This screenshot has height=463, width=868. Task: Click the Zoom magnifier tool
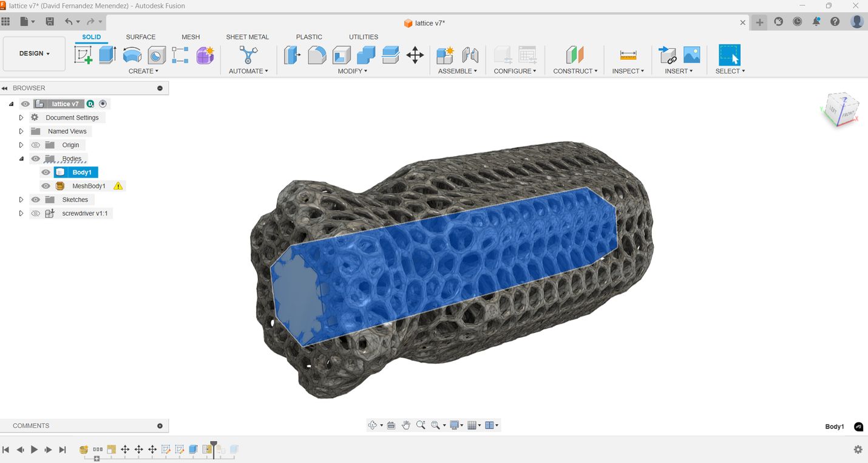421,425
